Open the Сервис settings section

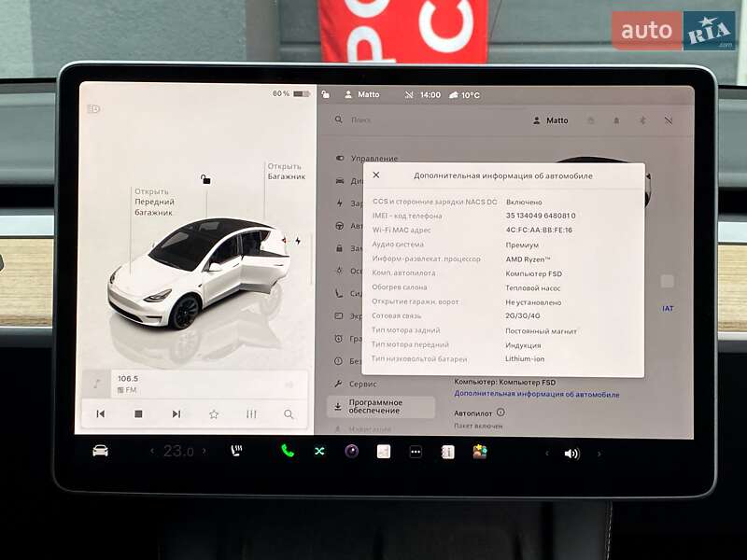362,384
